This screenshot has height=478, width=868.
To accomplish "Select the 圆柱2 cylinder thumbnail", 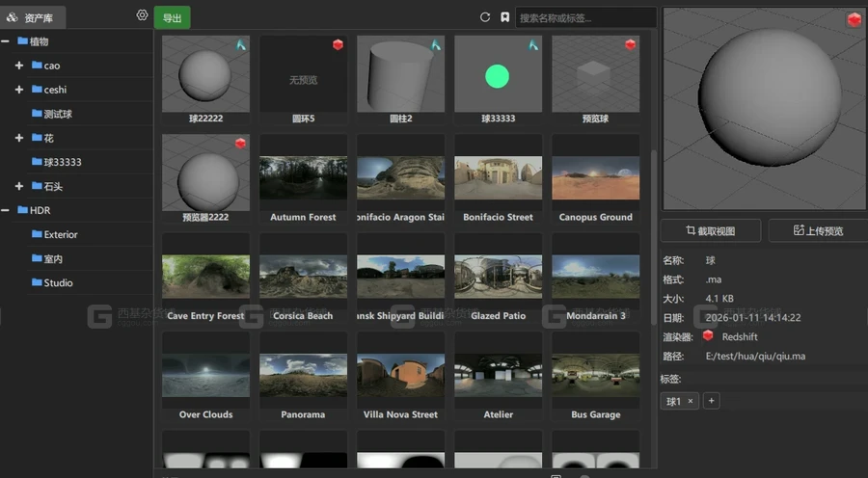I will 401,73.
